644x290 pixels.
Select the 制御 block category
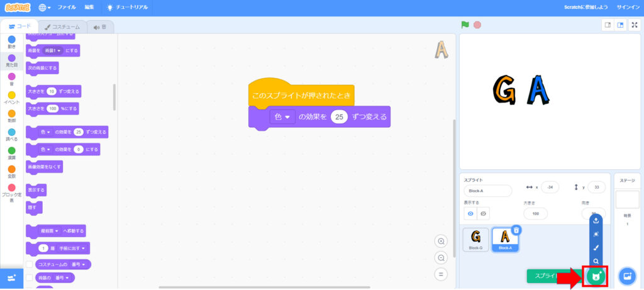[11, 116]
